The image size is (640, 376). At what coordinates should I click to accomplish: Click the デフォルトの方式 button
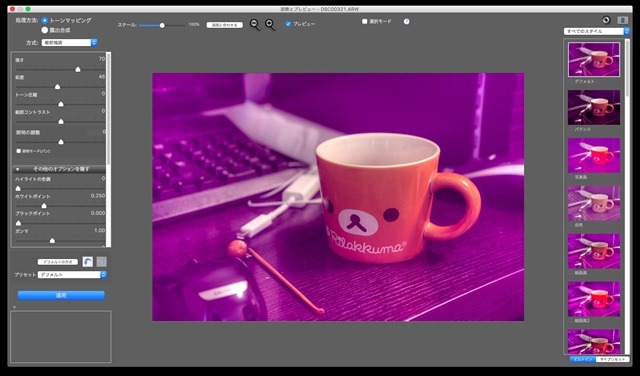[58, 262]
